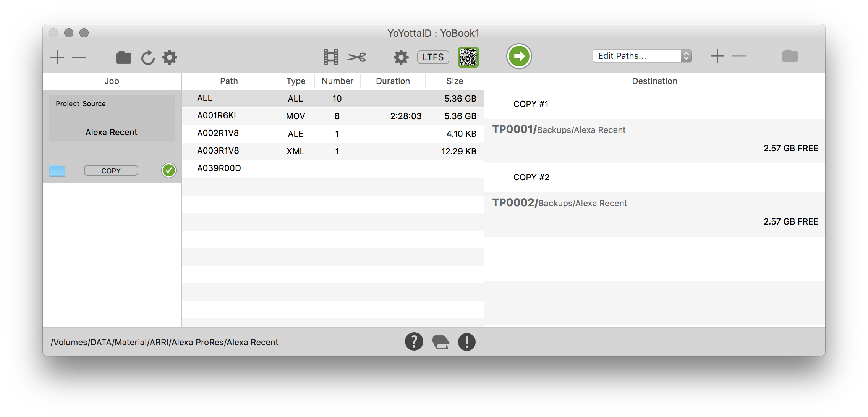Remove the selected job with the minus icon
The height and width of the screenshot is (417, 868).
pyautogui.click(x=79, y=57)
